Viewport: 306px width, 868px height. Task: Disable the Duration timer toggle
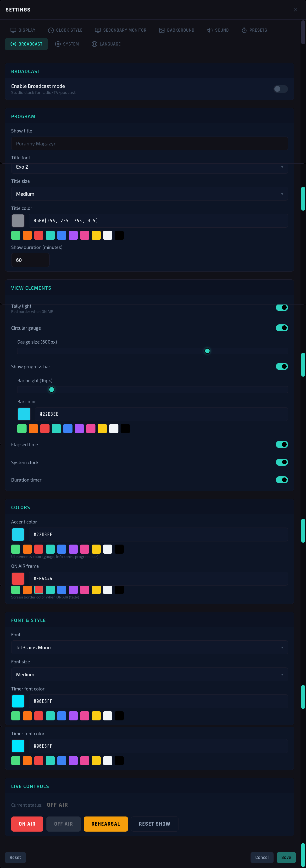pos(282,479)
